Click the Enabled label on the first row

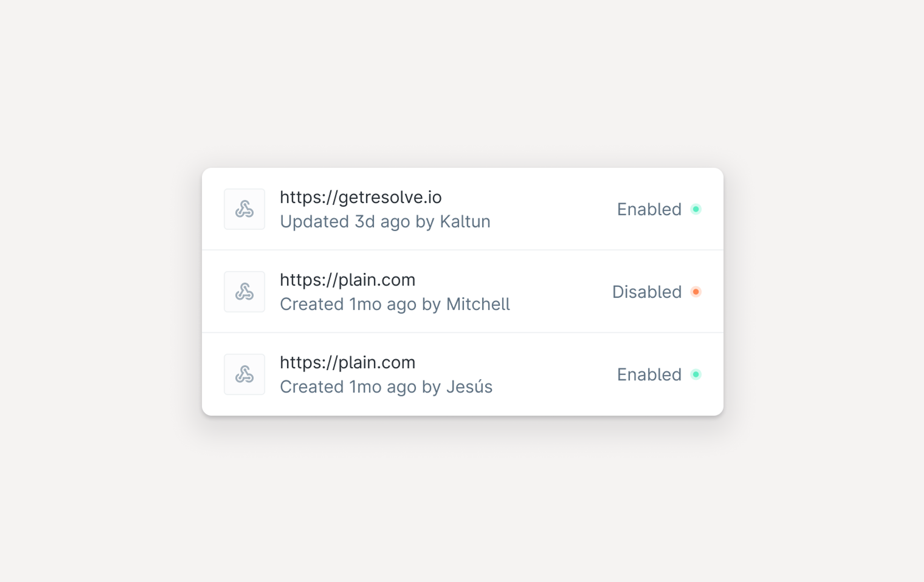(650, 209)
